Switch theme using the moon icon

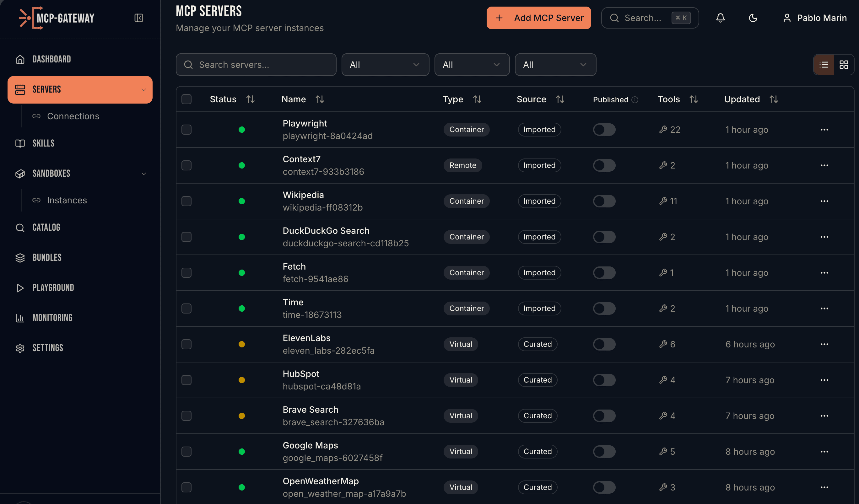pos(753,18)
